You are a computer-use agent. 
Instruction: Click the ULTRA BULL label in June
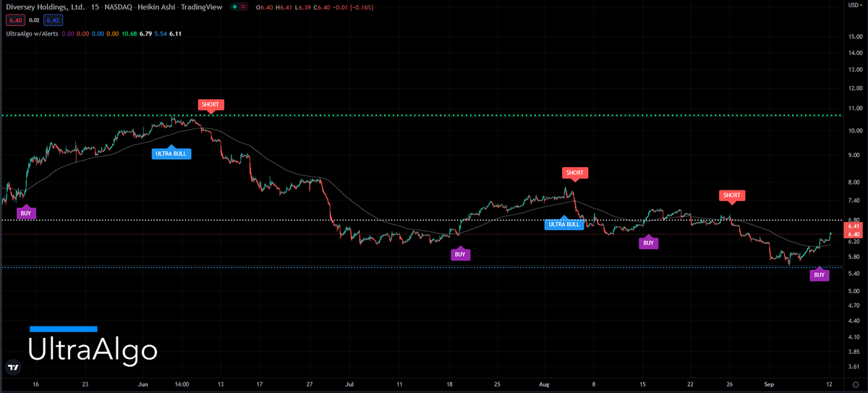(x=171, y=153)
